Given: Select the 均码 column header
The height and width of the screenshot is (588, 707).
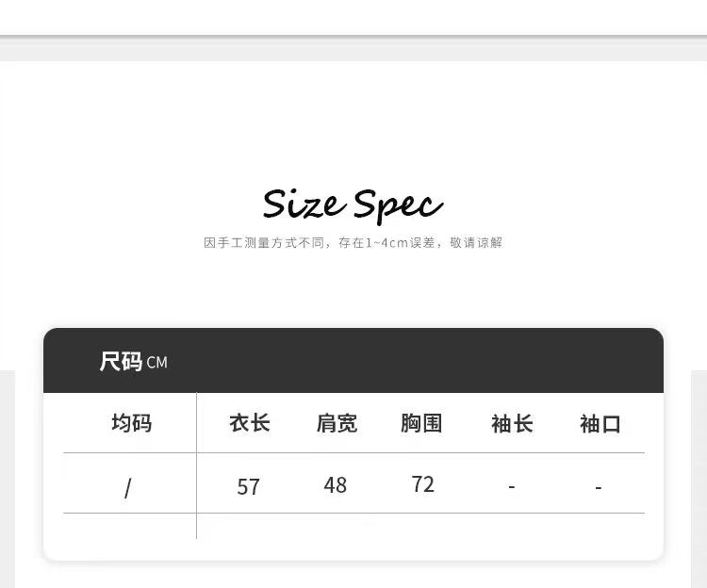Looking at the screenshot, I should coord(131,423).
